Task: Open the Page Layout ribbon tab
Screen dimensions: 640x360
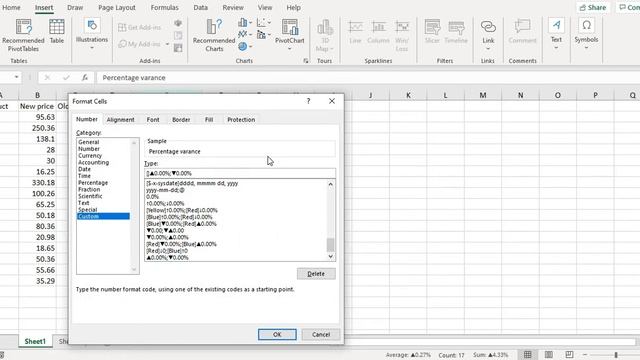Action: coord(117,8)
